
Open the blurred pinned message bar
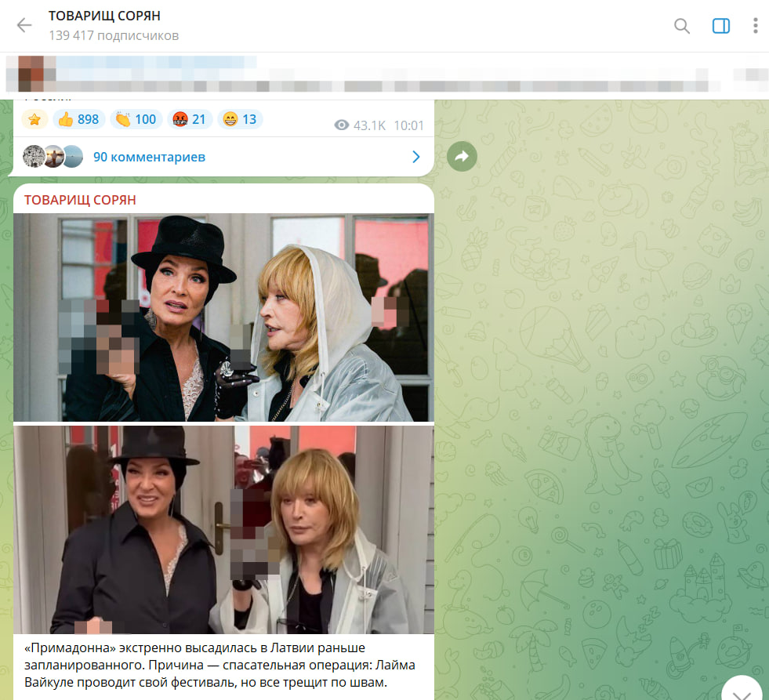pos(384,74)
